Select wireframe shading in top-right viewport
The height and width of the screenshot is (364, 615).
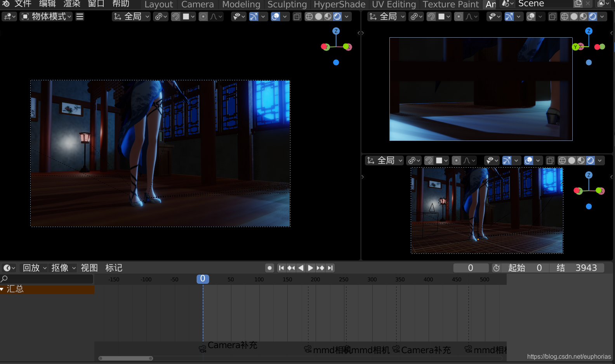[565, 17]
